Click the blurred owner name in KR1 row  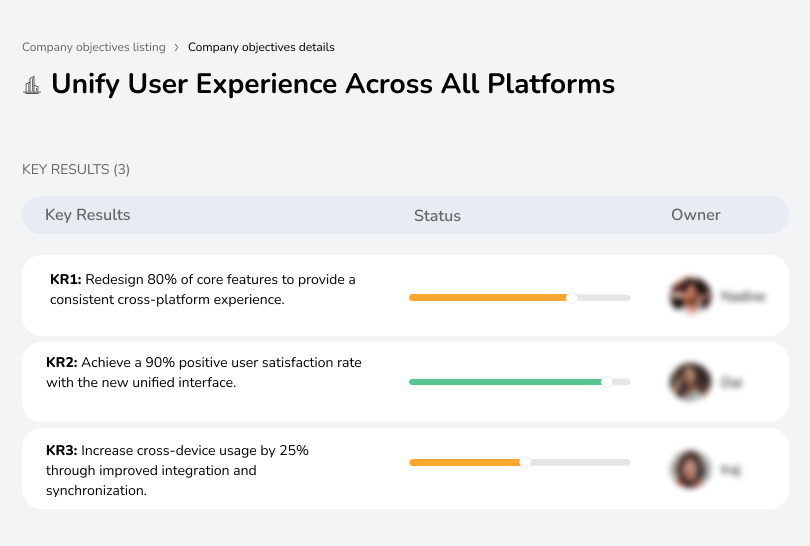[x=743, y=297]
